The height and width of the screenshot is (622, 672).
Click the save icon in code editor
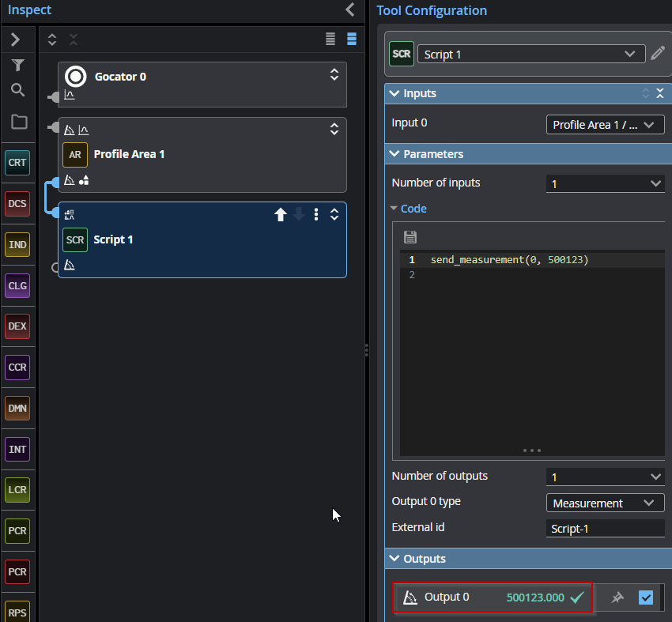tap(410, 237)
